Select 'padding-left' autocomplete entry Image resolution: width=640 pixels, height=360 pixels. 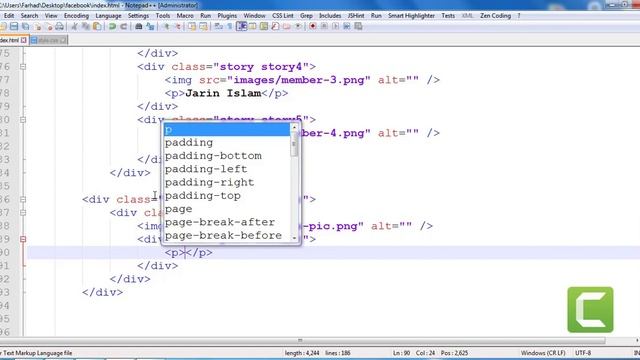(227, 169)
